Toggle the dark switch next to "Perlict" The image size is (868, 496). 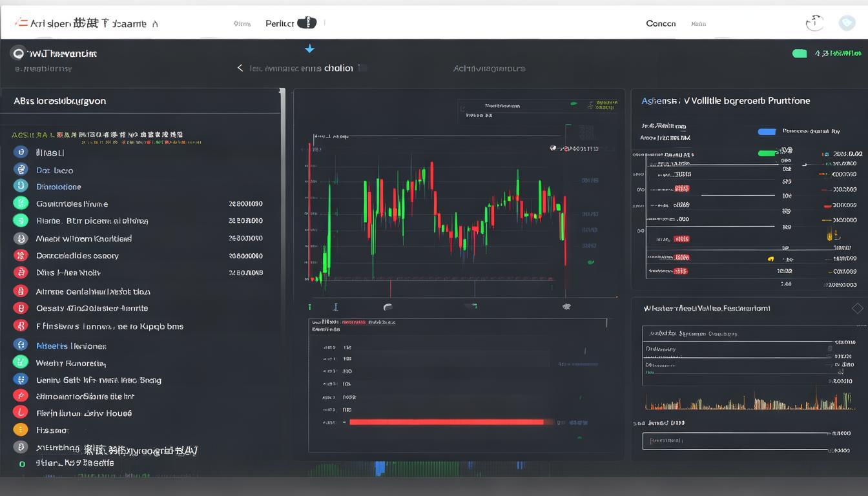click(x=306, y=23)
